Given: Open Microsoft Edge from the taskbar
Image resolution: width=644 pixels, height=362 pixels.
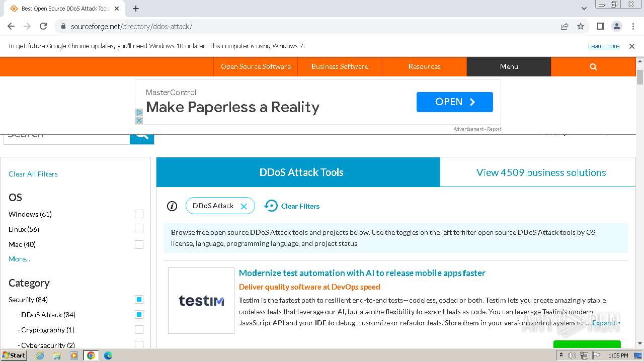Looking at the screenshot, I should coord(108,355).
